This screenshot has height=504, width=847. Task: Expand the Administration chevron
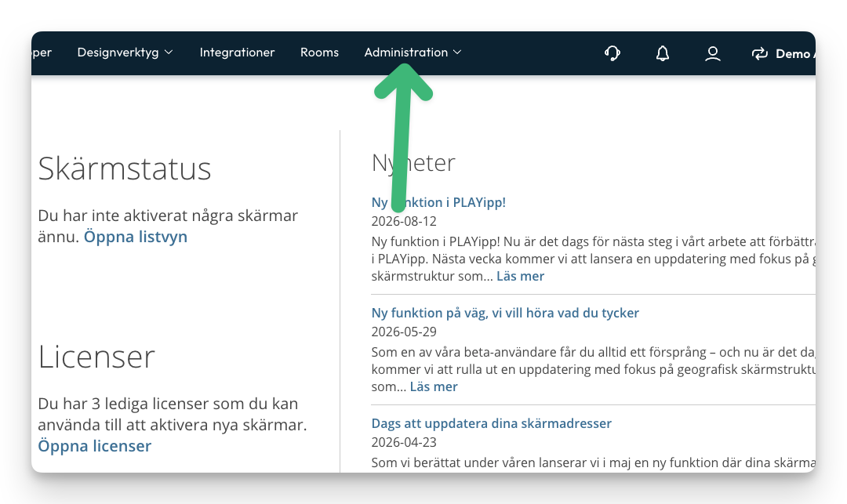tap(457, 53)
